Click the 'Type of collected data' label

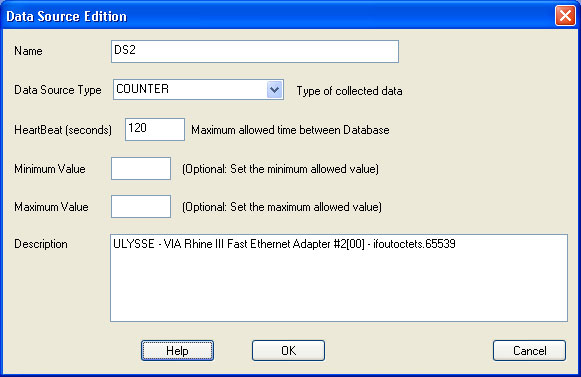coord(349,91)
